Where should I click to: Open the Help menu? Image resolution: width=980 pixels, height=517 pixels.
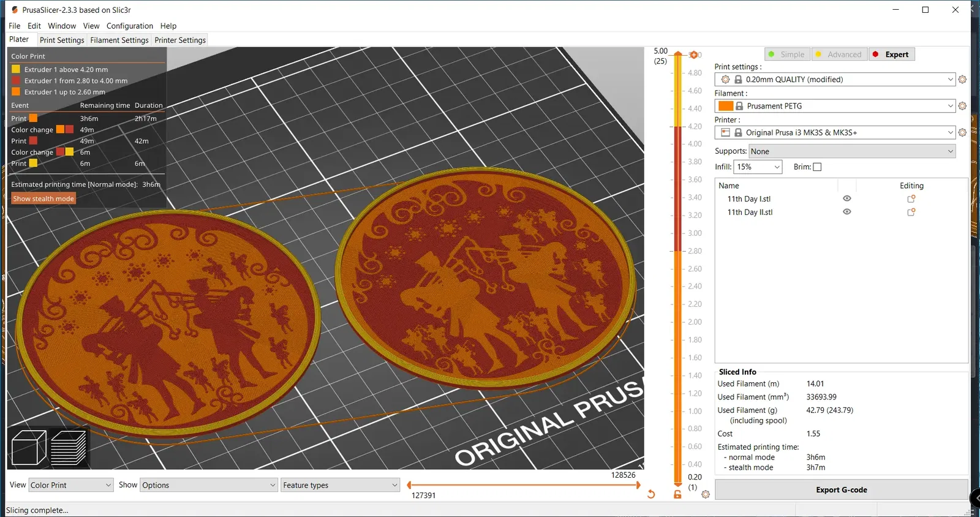pos(168,26)
